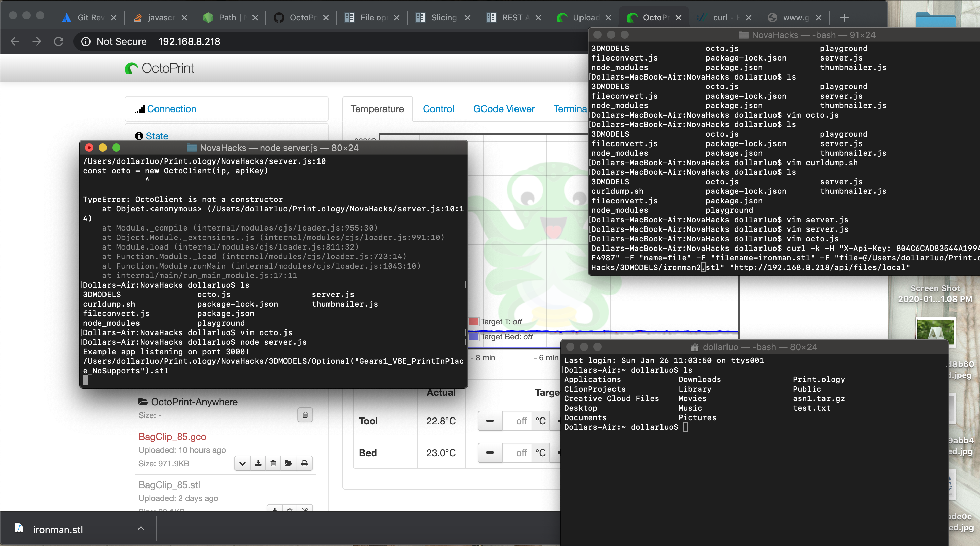The image size is (980, 546).
Task: Collapse the State sidebar panel
Action: coord(157,136)
